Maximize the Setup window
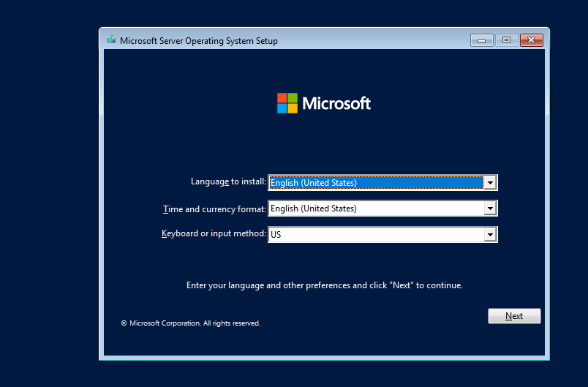Screen dimensions: 588x387 (506, 40)
